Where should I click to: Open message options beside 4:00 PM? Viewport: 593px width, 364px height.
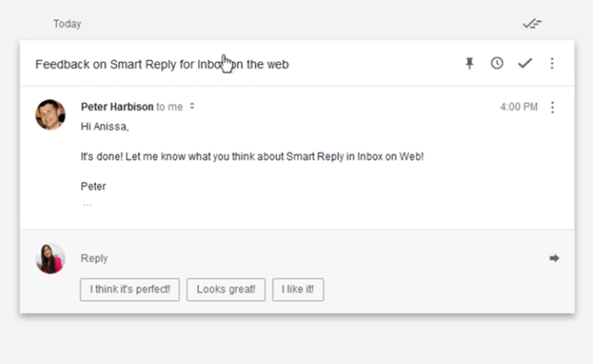tap(552, 108)
